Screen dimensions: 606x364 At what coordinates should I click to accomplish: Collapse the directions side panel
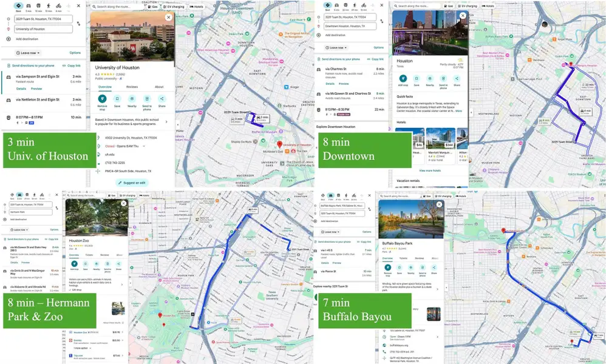[x=178, y=124]
